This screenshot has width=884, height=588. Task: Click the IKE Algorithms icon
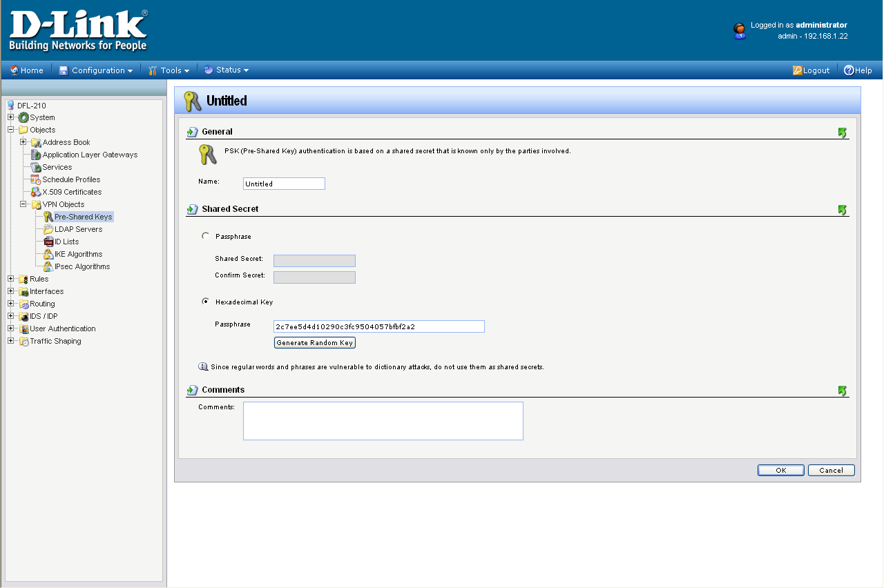pos(48,254)
